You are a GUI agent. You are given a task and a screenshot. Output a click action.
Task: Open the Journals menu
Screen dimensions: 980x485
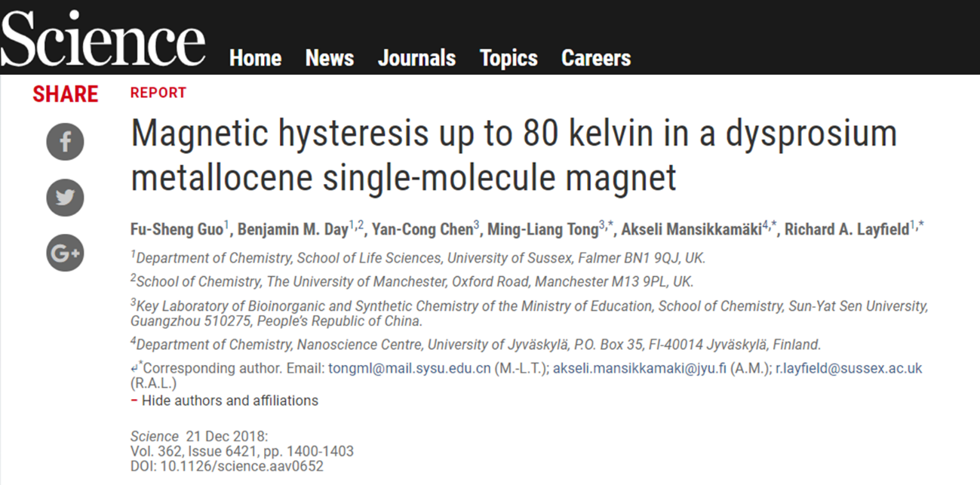(x=417, y=58)
